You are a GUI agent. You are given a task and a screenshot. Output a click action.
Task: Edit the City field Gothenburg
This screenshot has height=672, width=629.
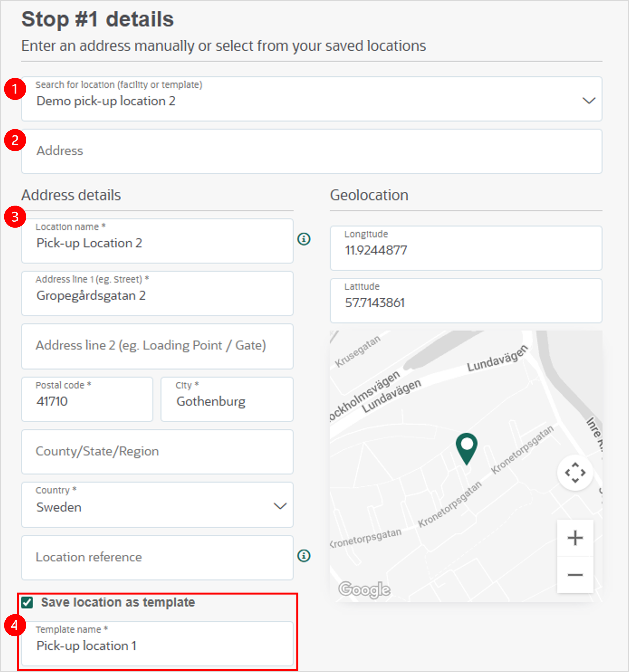(227, 399)
